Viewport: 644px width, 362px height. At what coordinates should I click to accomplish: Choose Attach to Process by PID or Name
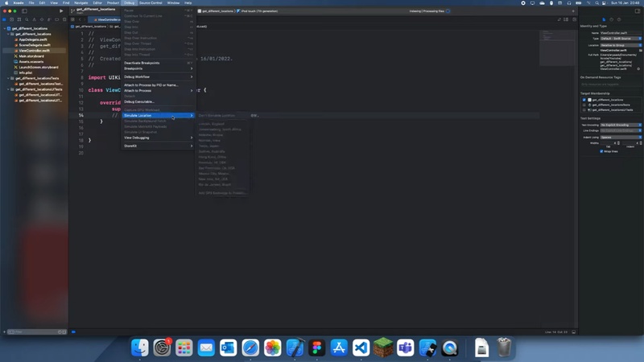(x=158, y=85)
